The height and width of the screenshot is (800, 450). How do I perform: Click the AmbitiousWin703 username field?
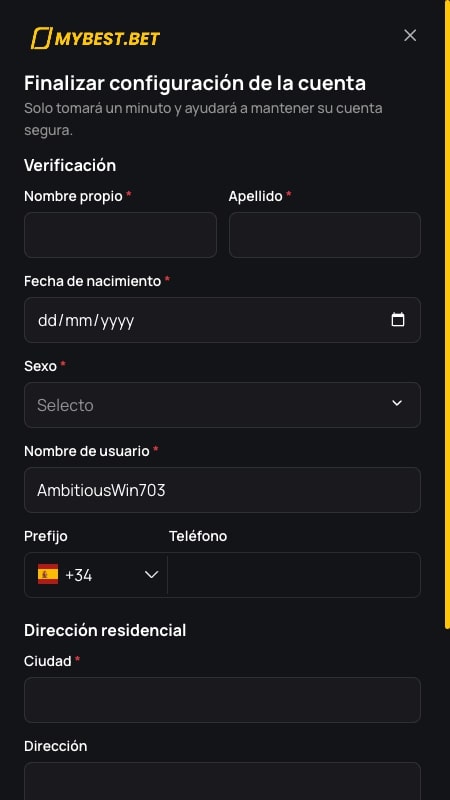click(x=222, y=490)
